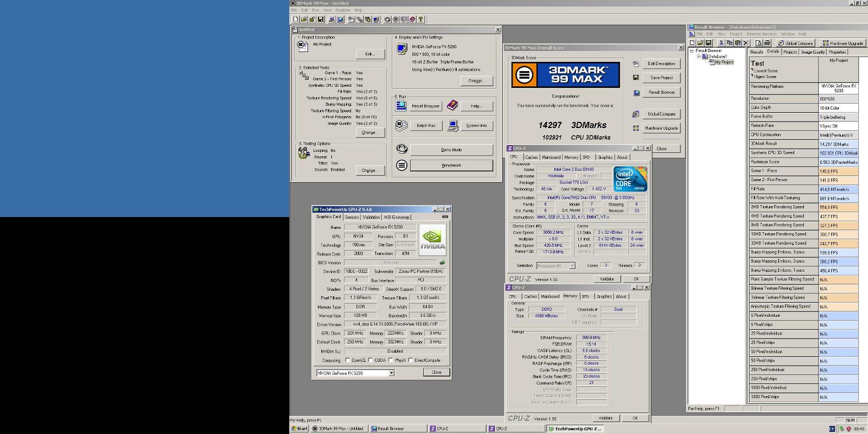Click Open folder icon in 3DMark toolbar

click(x=304, y=20)
